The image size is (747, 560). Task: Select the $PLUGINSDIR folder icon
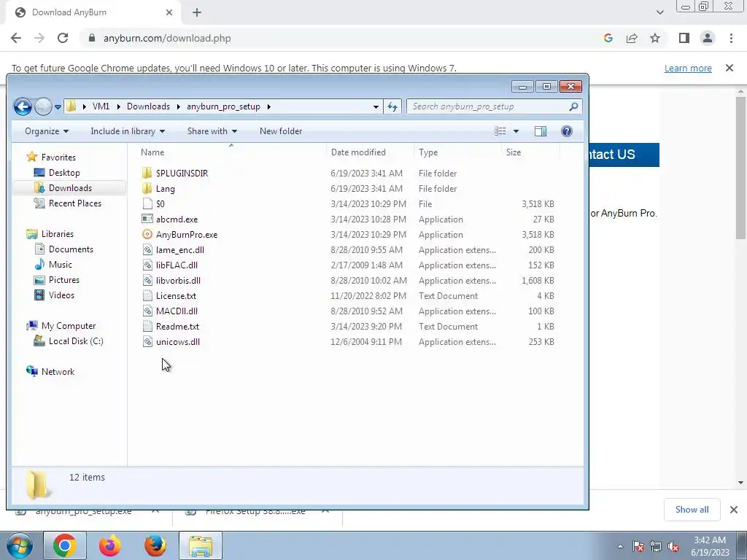[x=147, y=173]
